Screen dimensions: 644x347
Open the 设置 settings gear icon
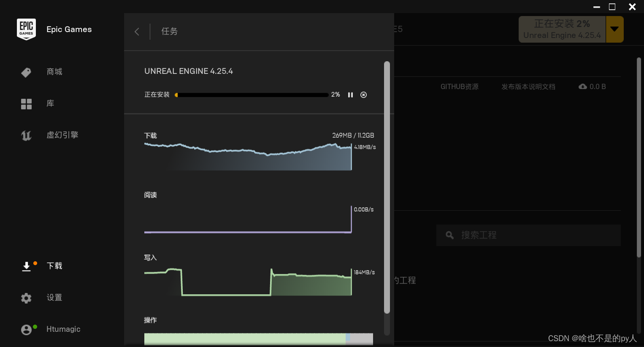26,298
